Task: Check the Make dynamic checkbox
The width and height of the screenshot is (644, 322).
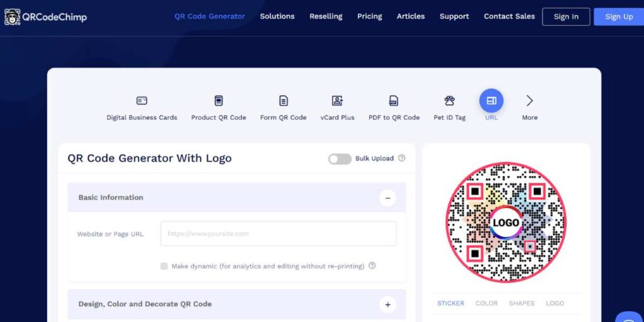Action: (164, 266)
